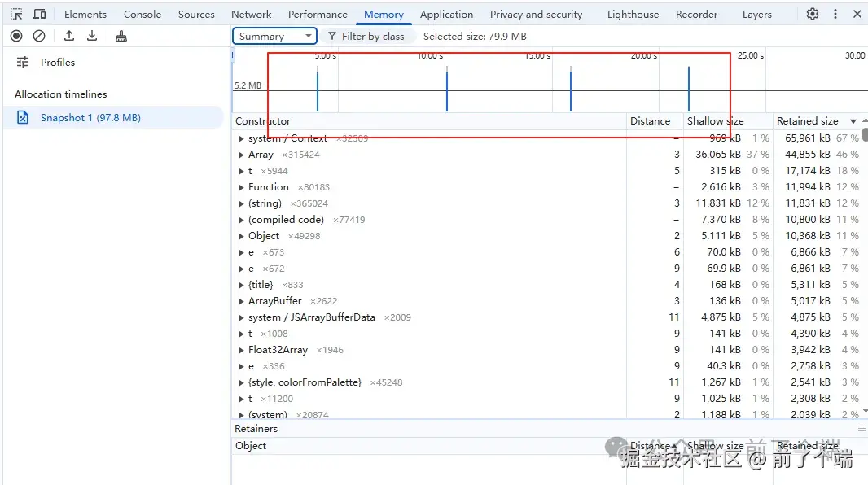This screenshot has height=485, width=868.
Task: Select the Memory tab
Action: [x=384, y=15]
